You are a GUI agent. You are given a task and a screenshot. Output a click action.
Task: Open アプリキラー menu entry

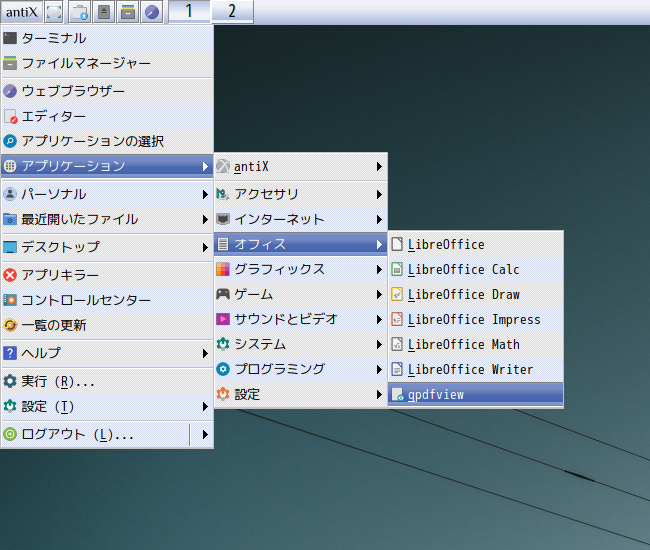107,275
